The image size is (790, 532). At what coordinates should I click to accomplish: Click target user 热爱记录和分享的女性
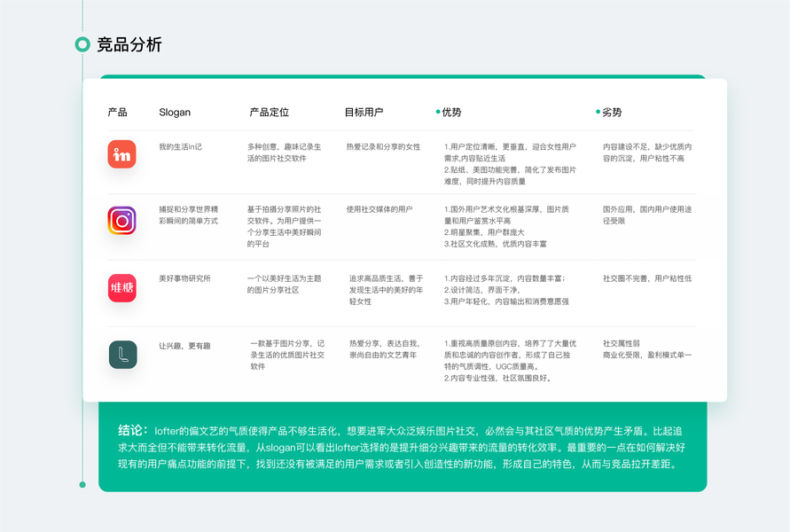click(383, 146)
